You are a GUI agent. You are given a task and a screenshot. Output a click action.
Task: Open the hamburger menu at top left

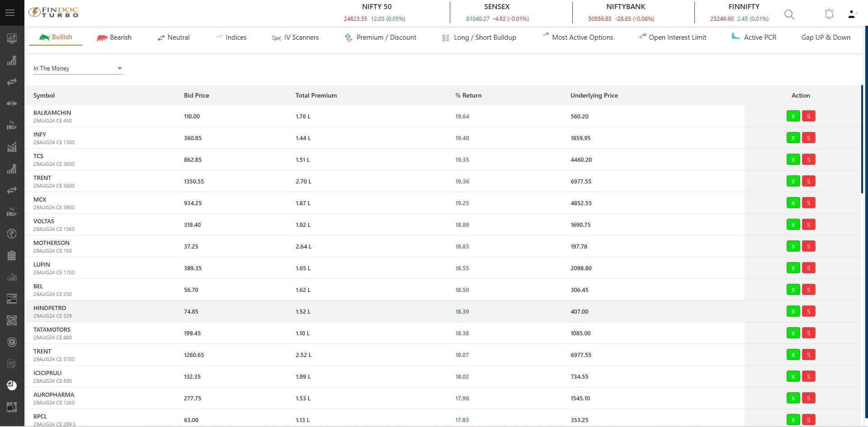(10, 12)
